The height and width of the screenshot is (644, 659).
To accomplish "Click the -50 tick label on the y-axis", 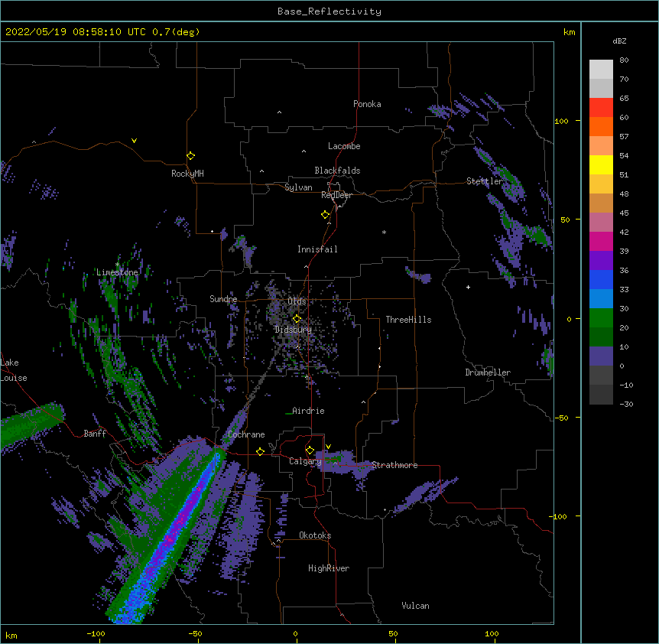I will point(561,418).
